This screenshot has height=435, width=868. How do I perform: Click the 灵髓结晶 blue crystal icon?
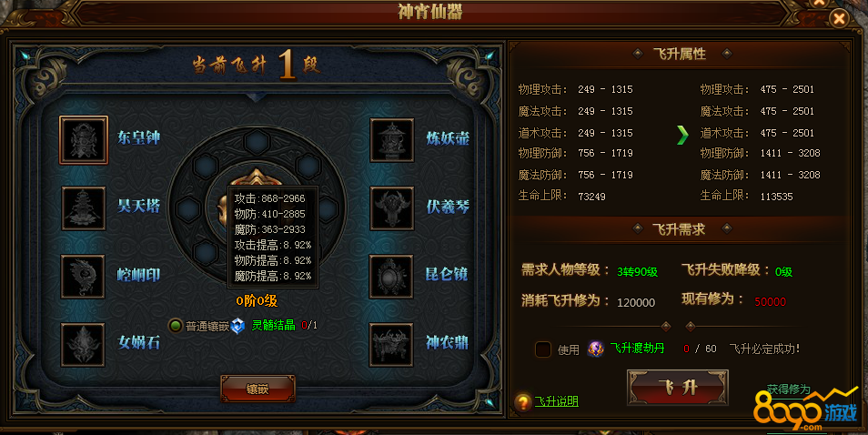(x=238, y=326)
